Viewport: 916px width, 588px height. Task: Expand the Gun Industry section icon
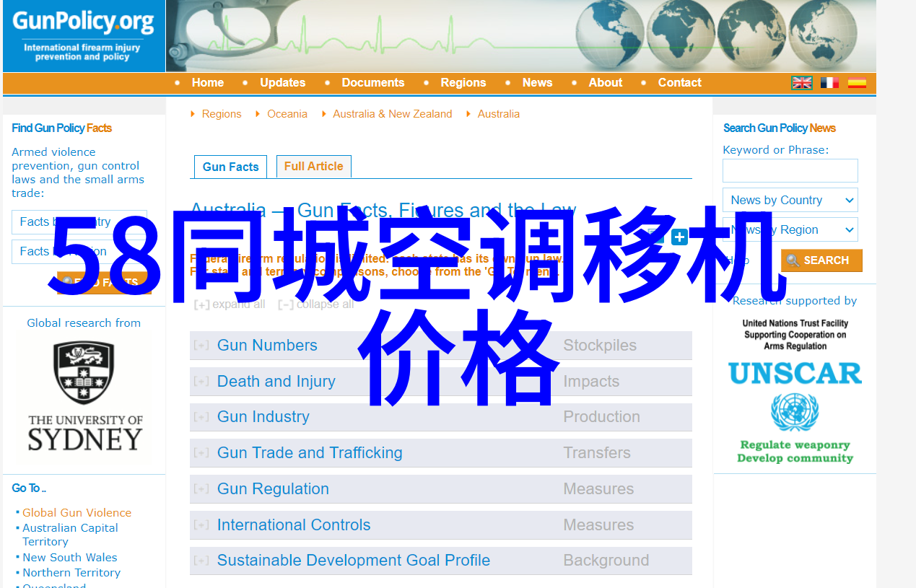pos(201,417)
